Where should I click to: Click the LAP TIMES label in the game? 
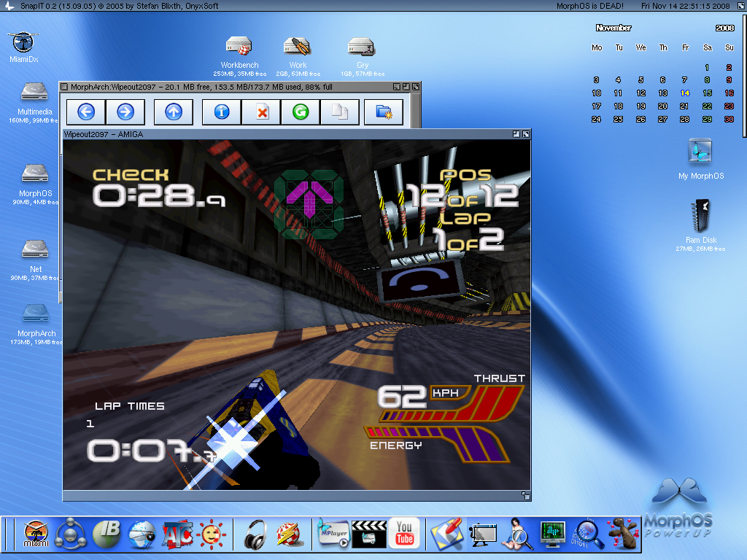[130, 405]
